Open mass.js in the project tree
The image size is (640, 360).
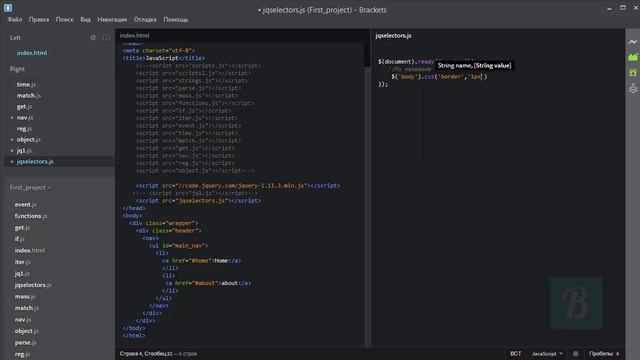point(24,297)
